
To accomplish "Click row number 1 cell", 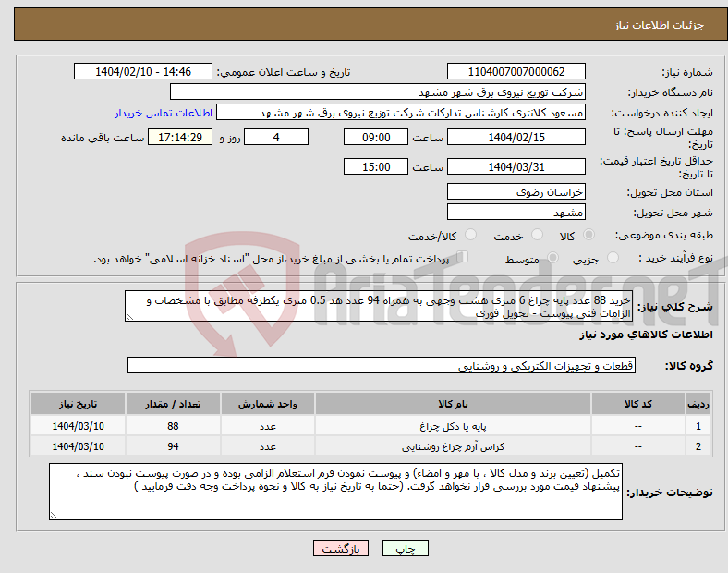I will tap(698, 426).
